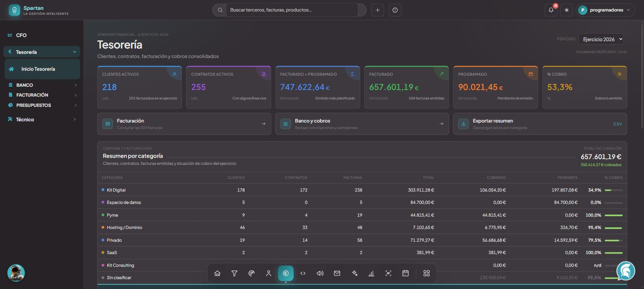644x289 pixels.
Task: Open the Banco y cobros shortcut card
Action: pos(362,124)
